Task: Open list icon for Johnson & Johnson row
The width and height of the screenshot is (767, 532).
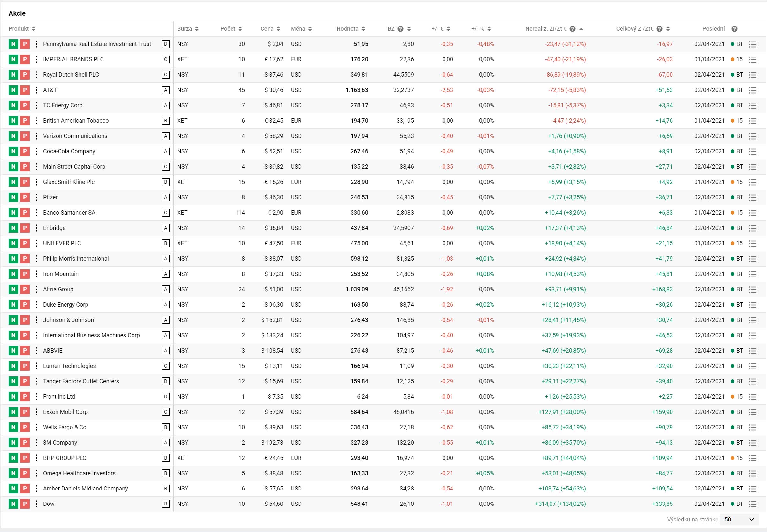Action: pyautogui.click(x=753, y=320)
